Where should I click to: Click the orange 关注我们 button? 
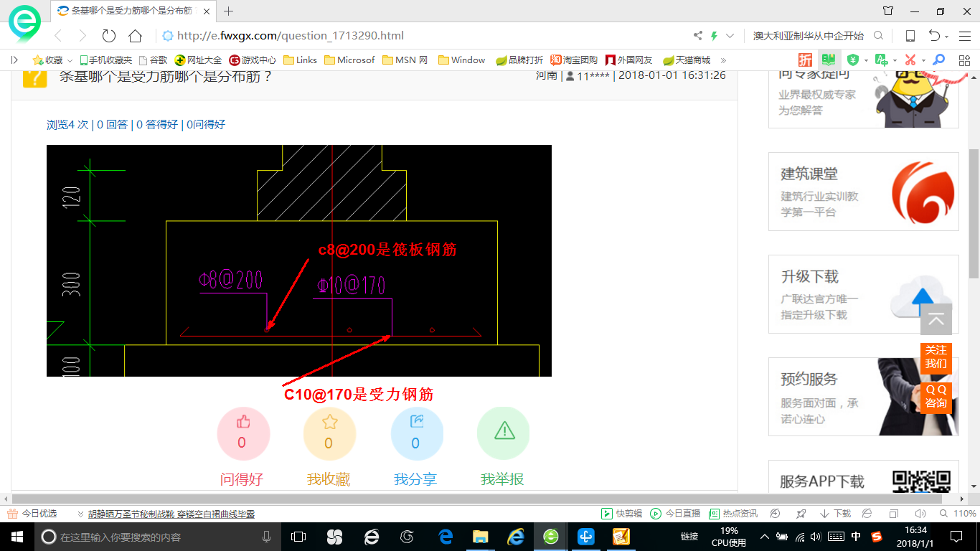(x=936, y=357)
